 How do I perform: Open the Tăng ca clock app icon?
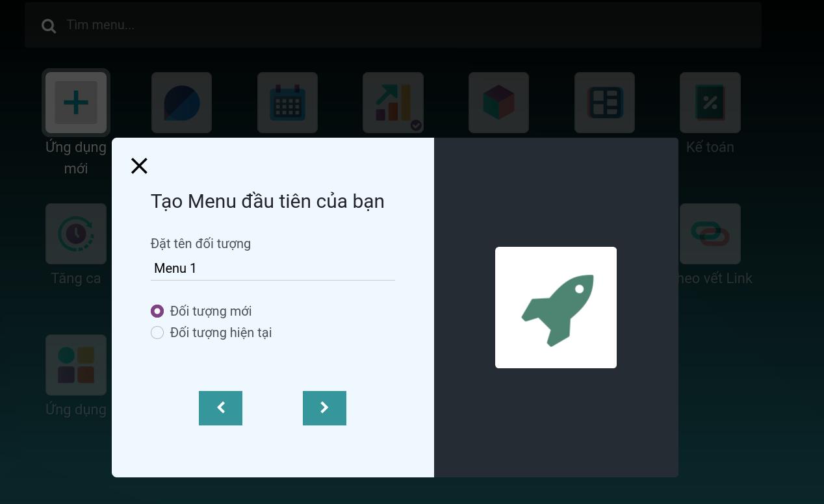point(76,234)
